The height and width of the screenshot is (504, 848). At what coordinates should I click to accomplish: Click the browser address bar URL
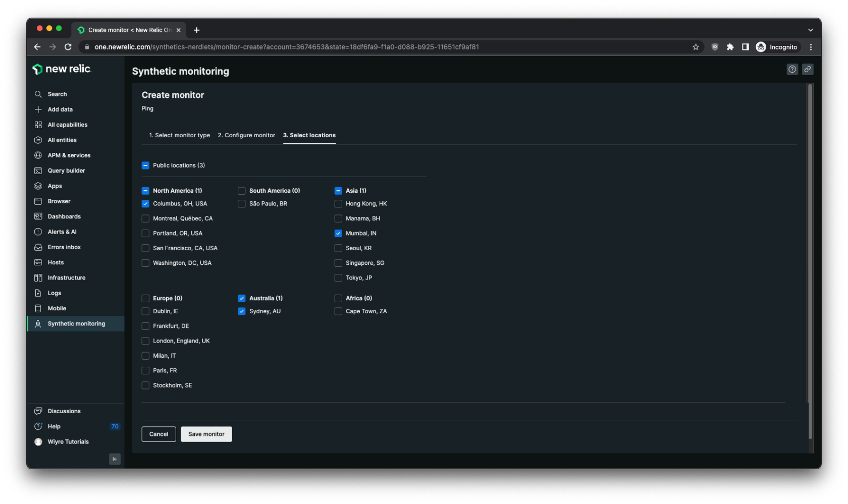pos(286,47)
